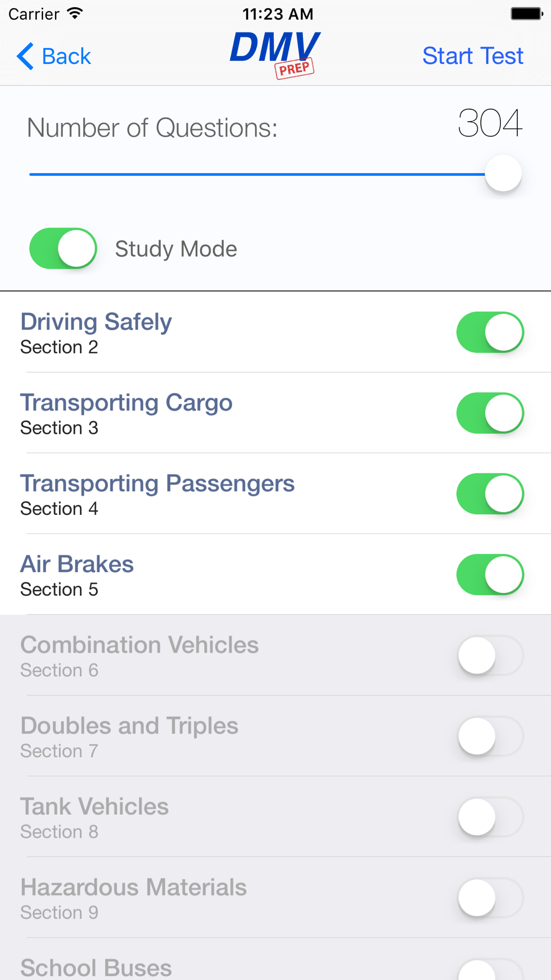
Task: Enable Combination Vehicles section toggle
Action: 490,655
